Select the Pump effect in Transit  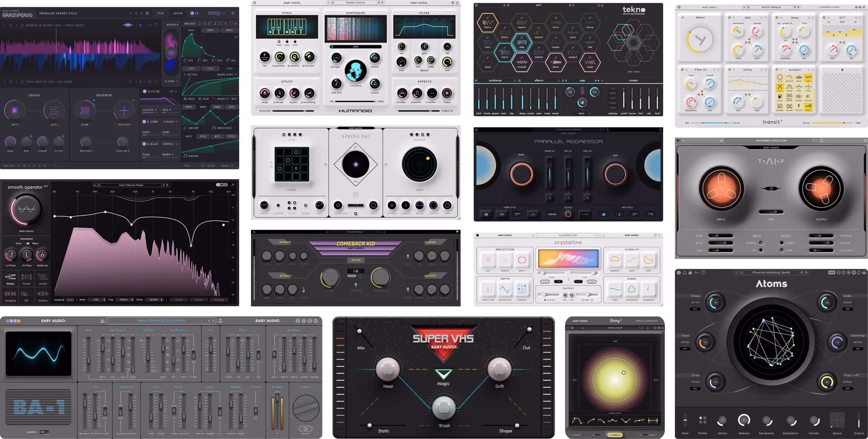point(780,97)
